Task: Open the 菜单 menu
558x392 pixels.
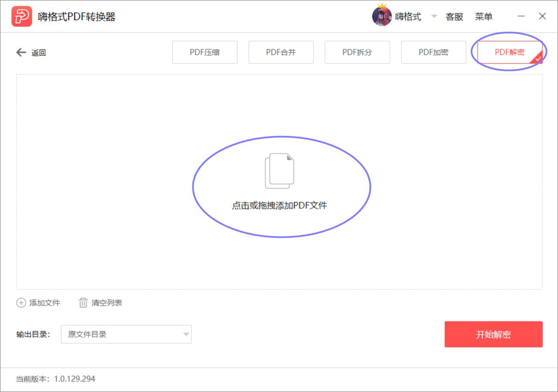Action: click(485, 16)
